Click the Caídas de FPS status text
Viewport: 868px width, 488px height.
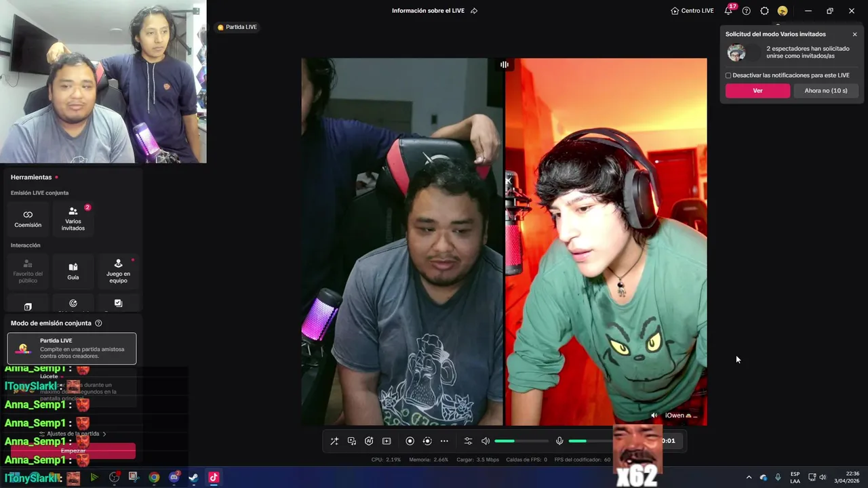pos(527,460)
